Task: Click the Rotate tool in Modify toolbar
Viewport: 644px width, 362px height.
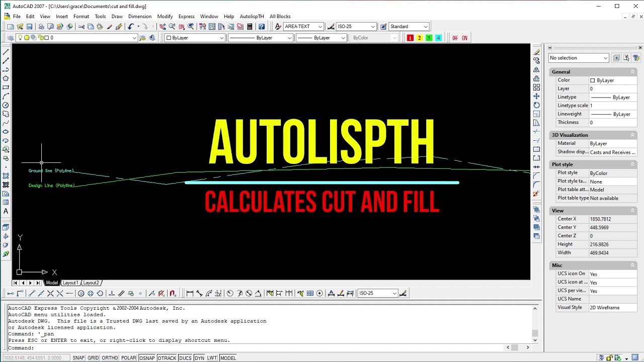Action: [536, 105]
